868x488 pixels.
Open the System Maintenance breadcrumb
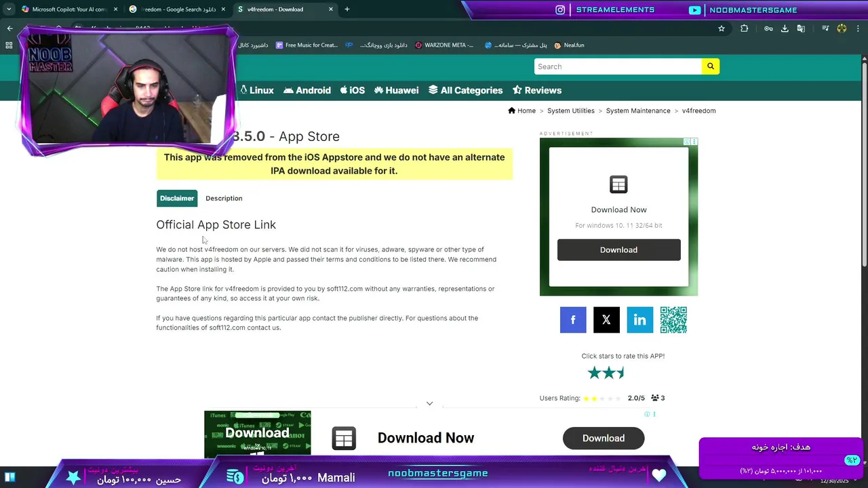pyautogui.click(x=638, y=110)
